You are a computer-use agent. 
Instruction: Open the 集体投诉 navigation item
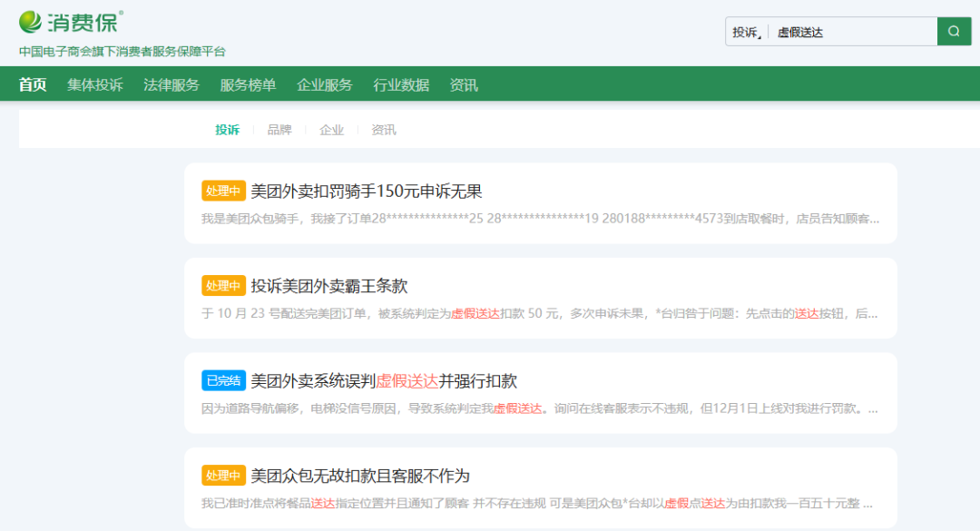pos(94,84)
